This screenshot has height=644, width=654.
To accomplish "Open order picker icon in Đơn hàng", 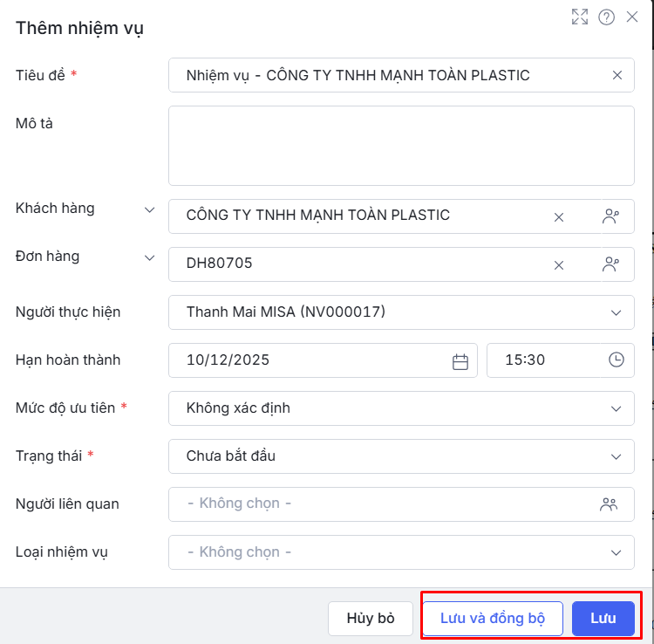I will click(610, 264).
